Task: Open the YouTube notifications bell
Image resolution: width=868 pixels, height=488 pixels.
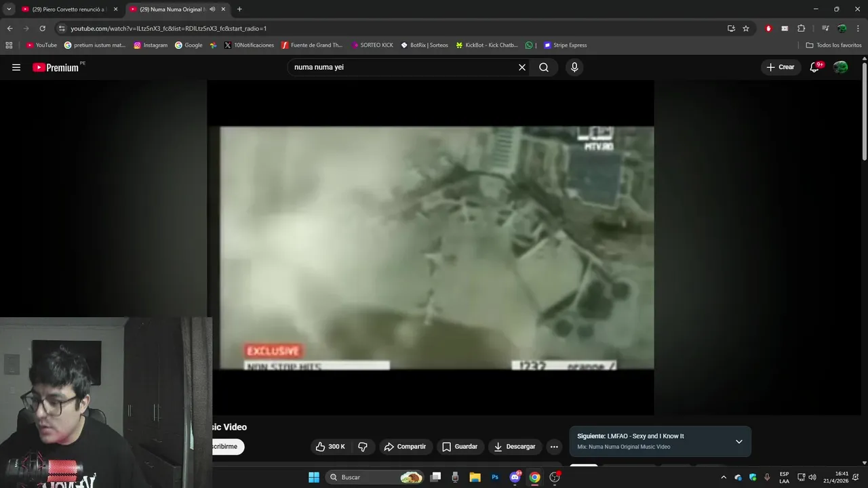Action: [x=815, y=67]
